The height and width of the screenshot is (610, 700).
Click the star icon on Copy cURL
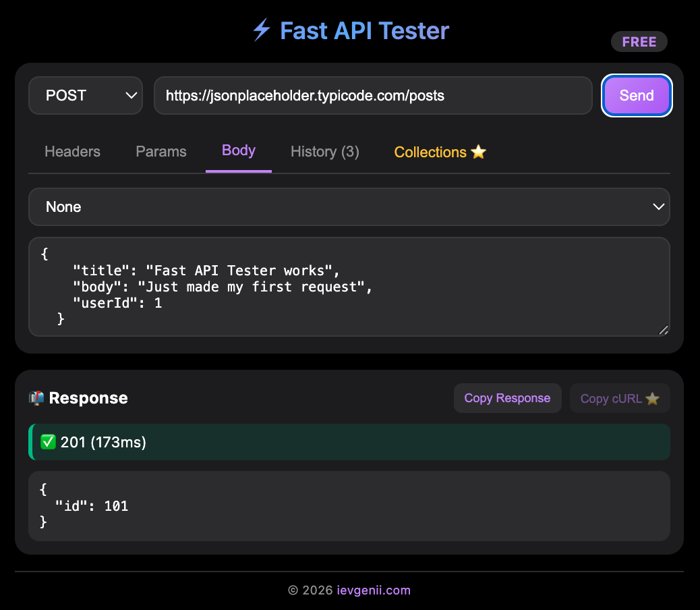tap(652, 398)
